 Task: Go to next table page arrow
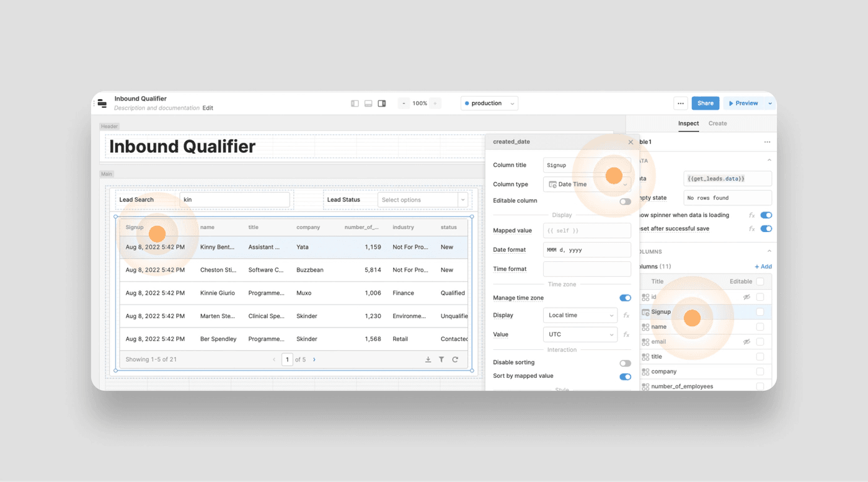click(x=314, y=360)
